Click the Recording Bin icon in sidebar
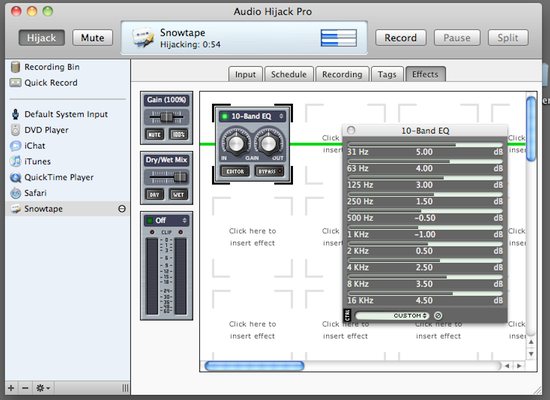The width and height of the screenshot is (550, 400). 15,67
